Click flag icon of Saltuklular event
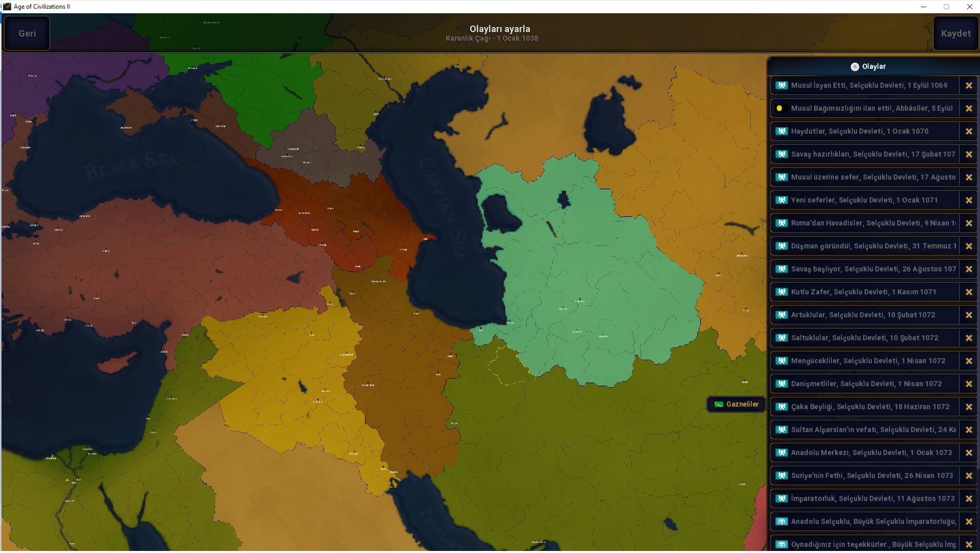Image resolution: width=980 pixels, height=553 pixels. coord(781,338)
